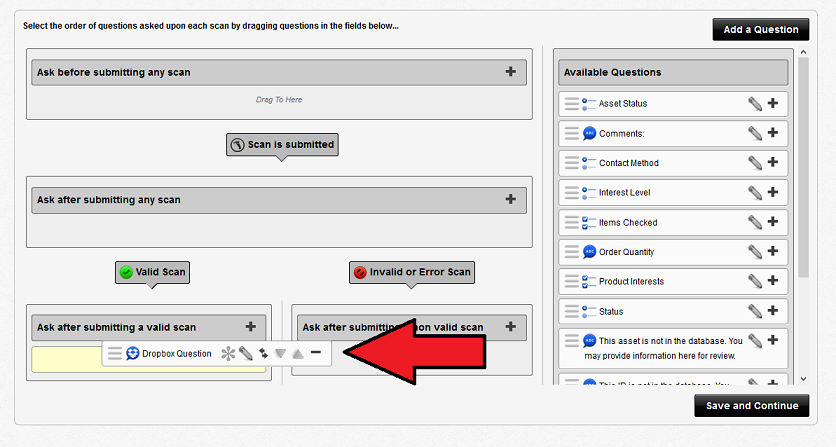This screenshot has height=447, width=836.
Task: Click the Available Questions scrollbar down arrow
Action: (x=803, y=379)
